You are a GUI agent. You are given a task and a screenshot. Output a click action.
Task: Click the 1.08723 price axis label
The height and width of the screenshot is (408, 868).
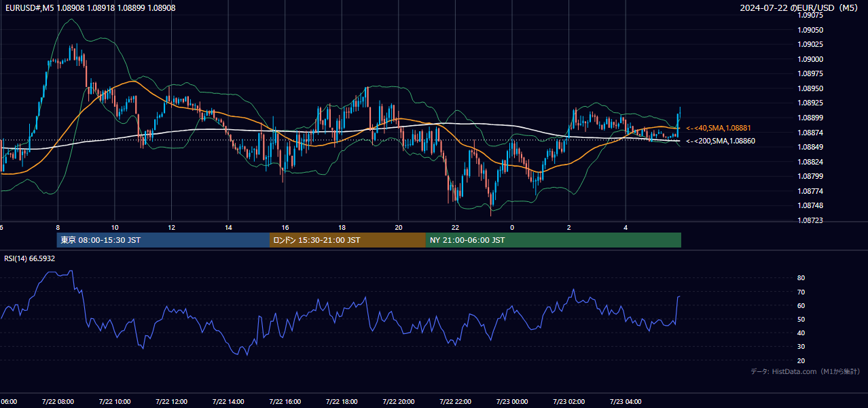[810, 220]
